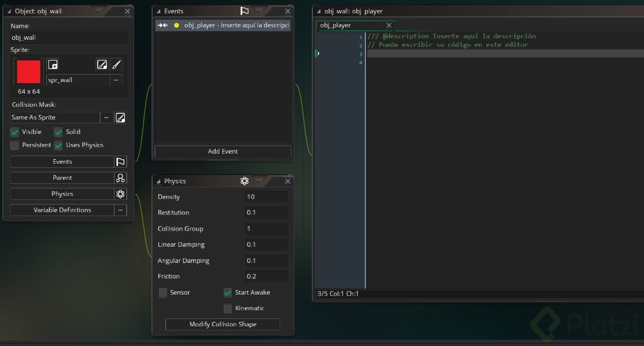The height and width of the screenshot is (346, 644).
Task: Enable the Kinematic checkbox
Action: pos(228,308)
